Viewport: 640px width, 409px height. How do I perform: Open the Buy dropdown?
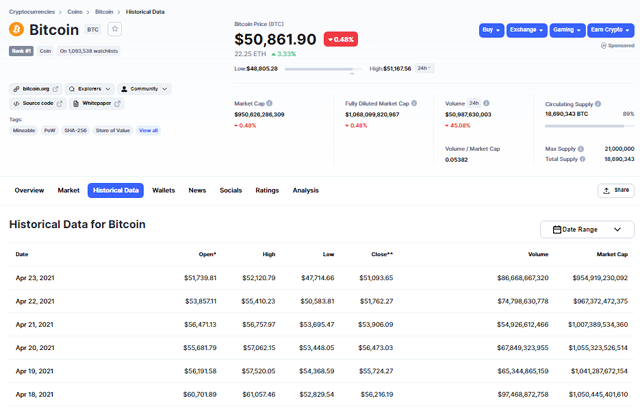[x=491, y=30]
